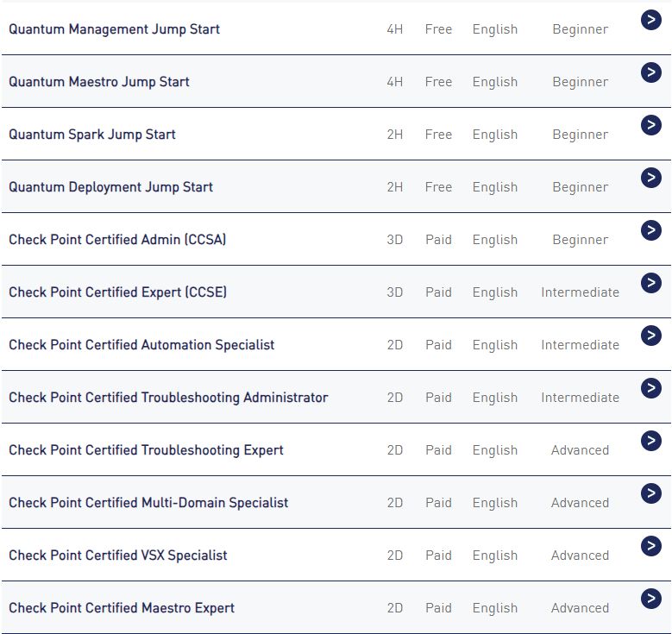The width and height of the screenshot is (672, 634).
Task: Open Check Point Certified Troubleshooting Expert title
Action: click(x=146, y=450)
